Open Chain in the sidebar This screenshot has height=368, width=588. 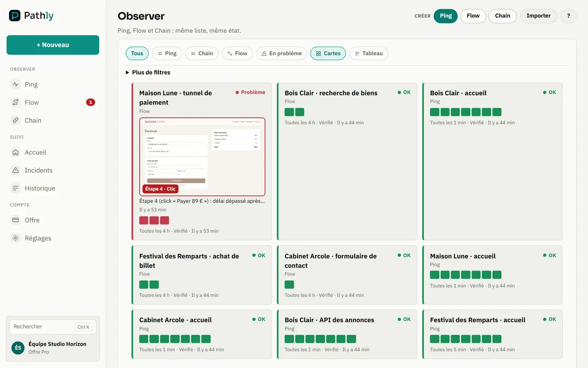53,120
